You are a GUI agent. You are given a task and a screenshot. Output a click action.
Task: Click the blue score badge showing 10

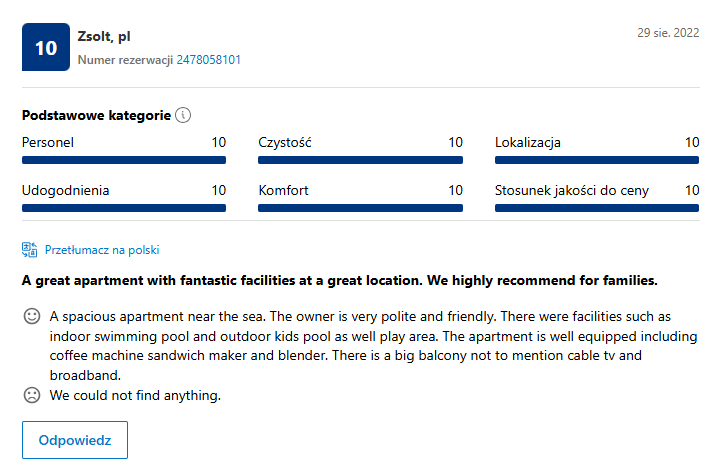(46, 47)
